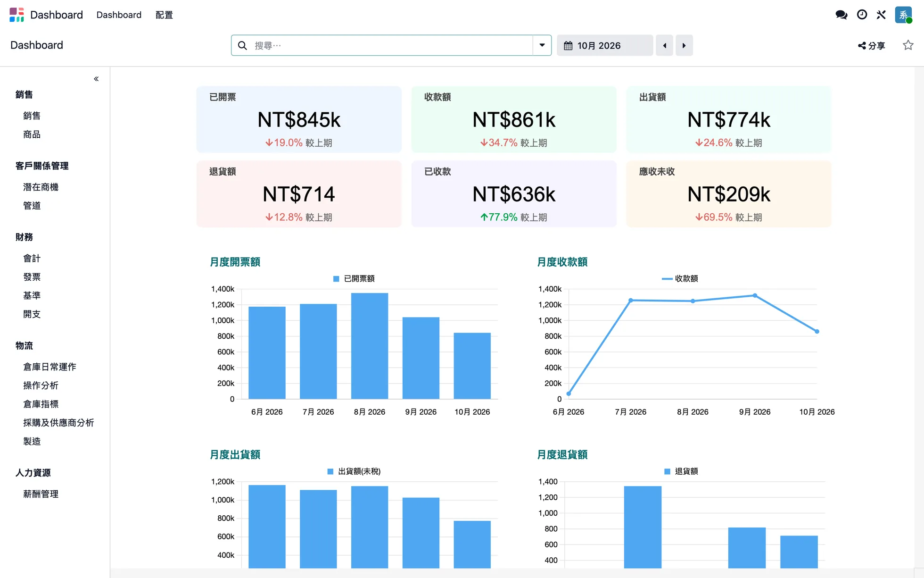Open the developer tools wrench icon
The image size is (924, 578).
coord(881,15)
